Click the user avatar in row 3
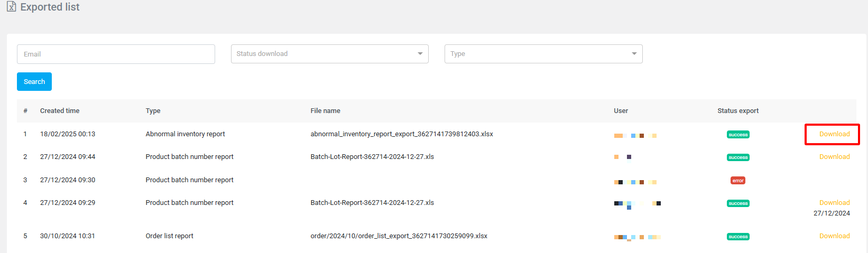This screenshot has height=253, width=868. coord(635,182)
